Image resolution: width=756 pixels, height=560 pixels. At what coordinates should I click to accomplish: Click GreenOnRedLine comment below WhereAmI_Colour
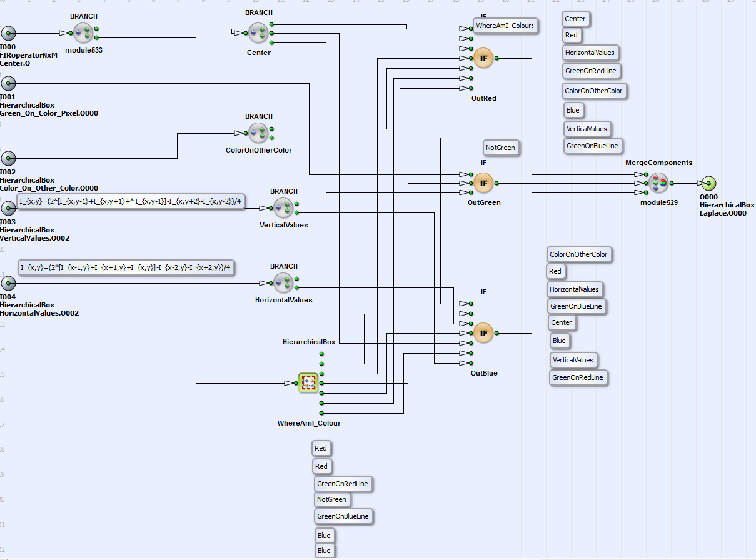point(343,484)
